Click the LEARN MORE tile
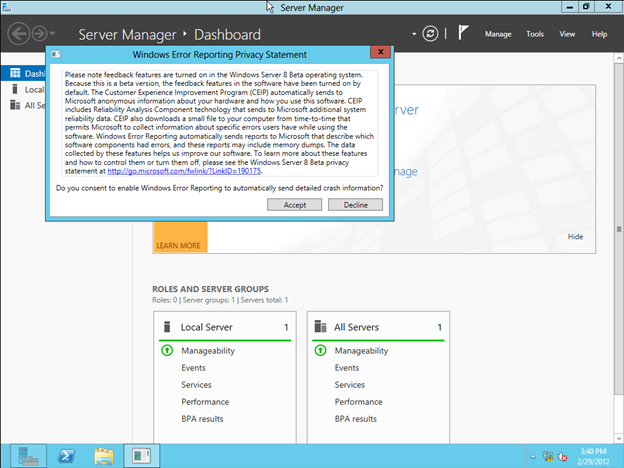Screen dimensions: 624x468 (178, 245)
